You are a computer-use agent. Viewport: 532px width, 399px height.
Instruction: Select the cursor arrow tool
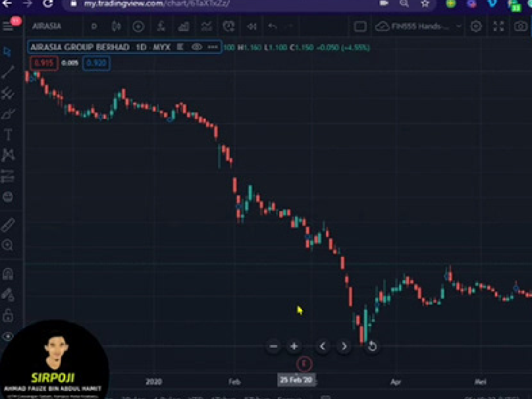(7, 52)
